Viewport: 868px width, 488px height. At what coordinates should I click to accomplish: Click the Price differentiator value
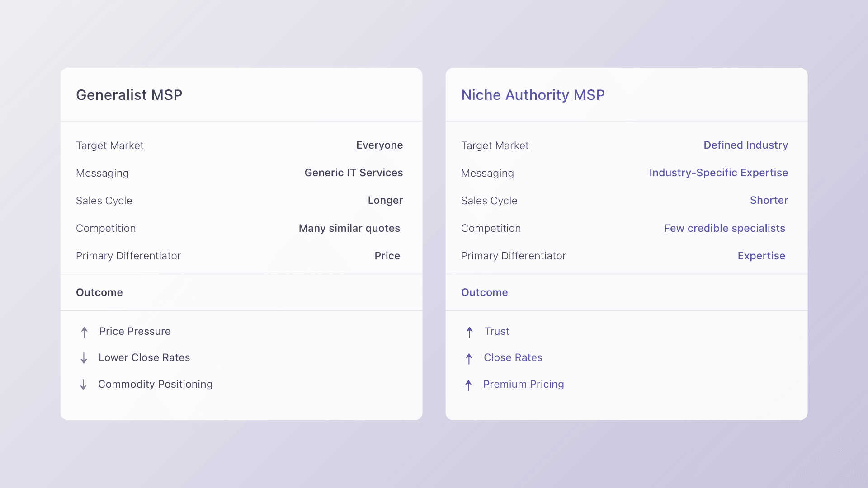click(387, 256)
